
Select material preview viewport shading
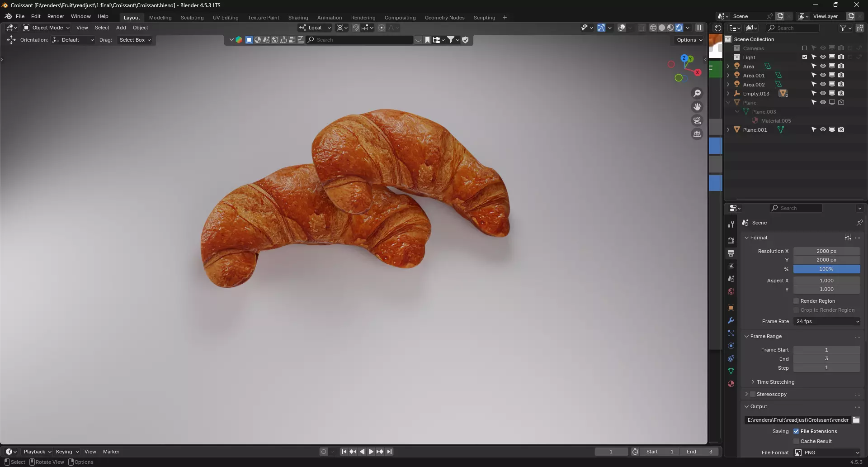(670, 28)
